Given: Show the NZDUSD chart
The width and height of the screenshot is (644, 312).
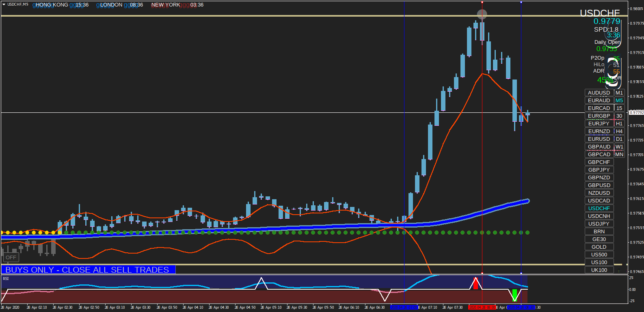Looking at the screenshot, I should [x=599, y=193].
